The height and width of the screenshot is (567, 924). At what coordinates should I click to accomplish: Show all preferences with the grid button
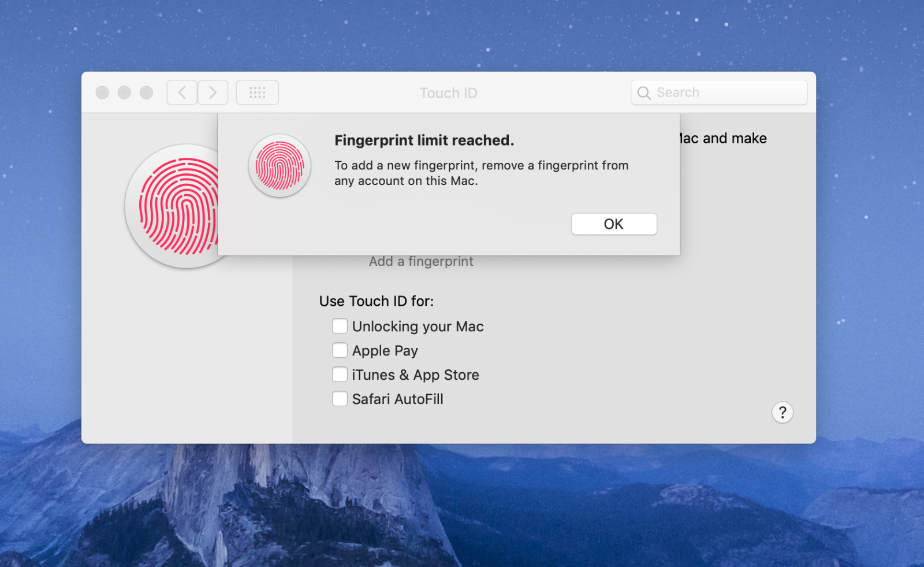tap(258, 92)
